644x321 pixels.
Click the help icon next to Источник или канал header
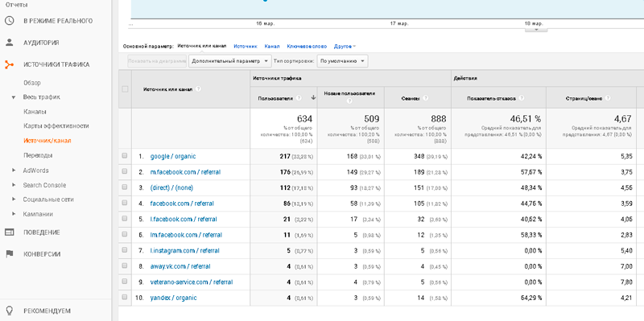pyautogui.click(x=199, y=88)
